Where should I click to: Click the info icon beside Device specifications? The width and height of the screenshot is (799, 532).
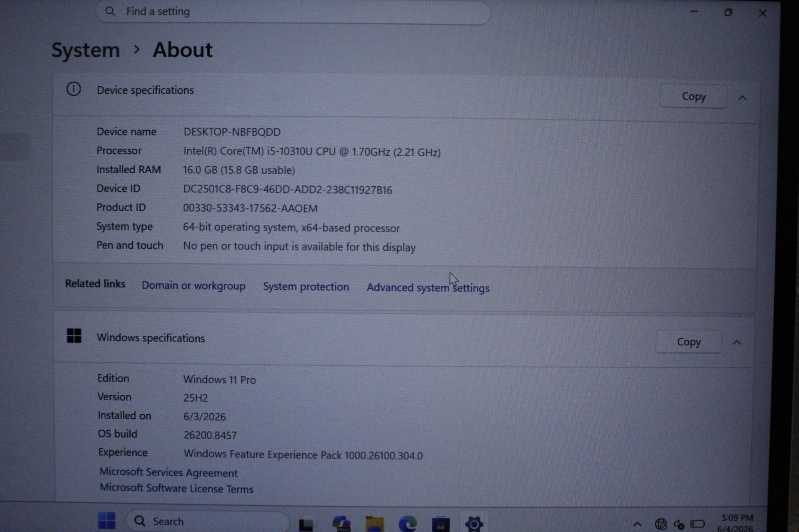pos(73,89)
